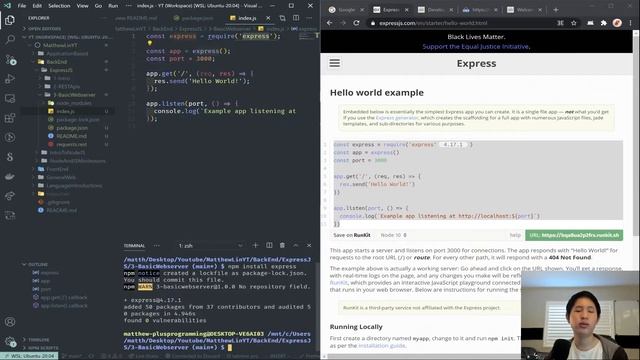Open the Source Control view
This screenshot has width=640, height=360.
(10, 60)
